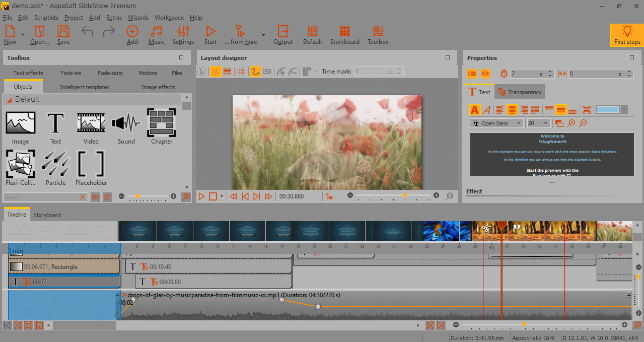Click the Add toolbar button

pyautogui.click(x=132, y=35)
